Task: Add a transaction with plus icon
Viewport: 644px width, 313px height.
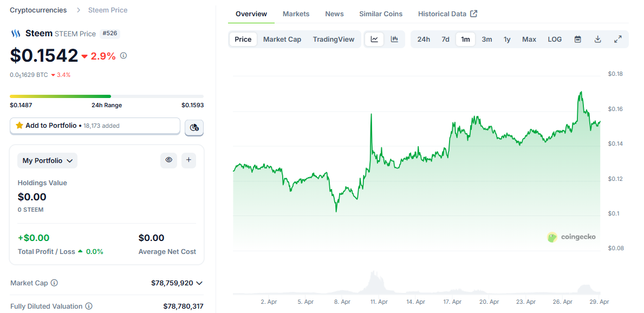Action: point(188,160)
